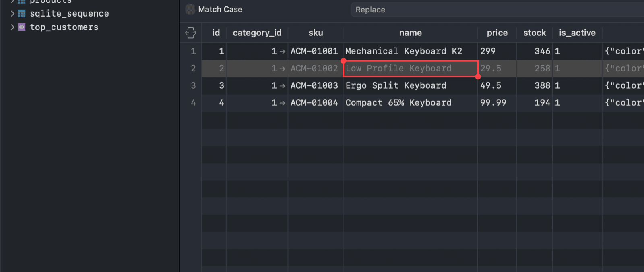
Task: Follow foreign key arrow in ACM-01003 row
Action: (x=282, y=86)
